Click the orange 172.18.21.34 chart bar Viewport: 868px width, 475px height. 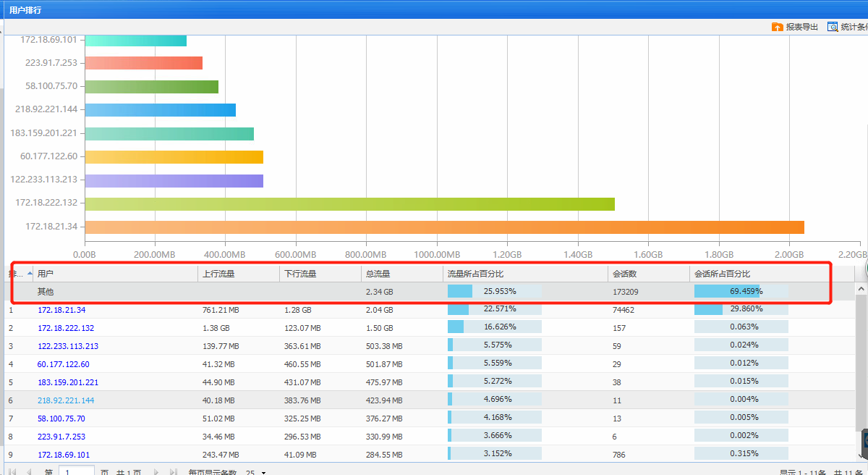tap(444, 227)
